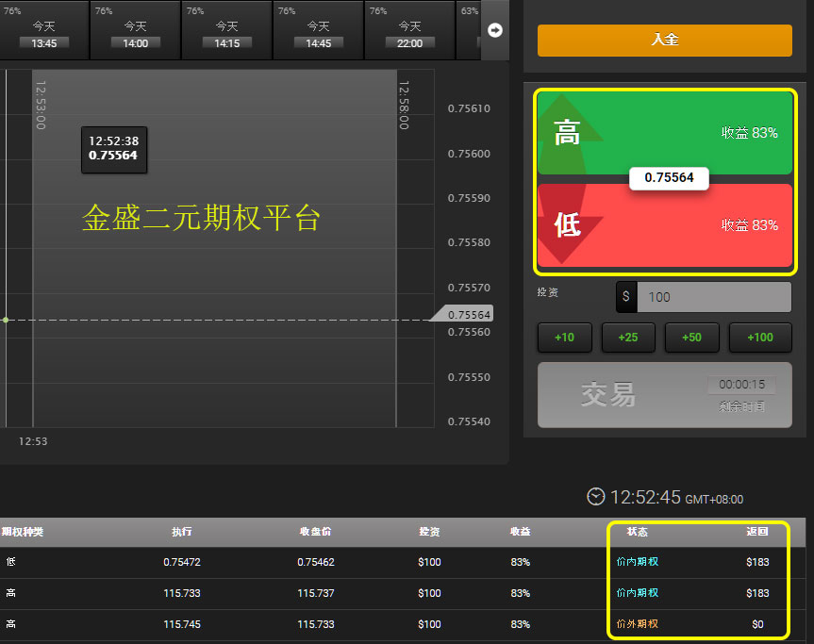Click the $0 return value
The width and height of the screenshot is (814, 644).
[757, 624]
